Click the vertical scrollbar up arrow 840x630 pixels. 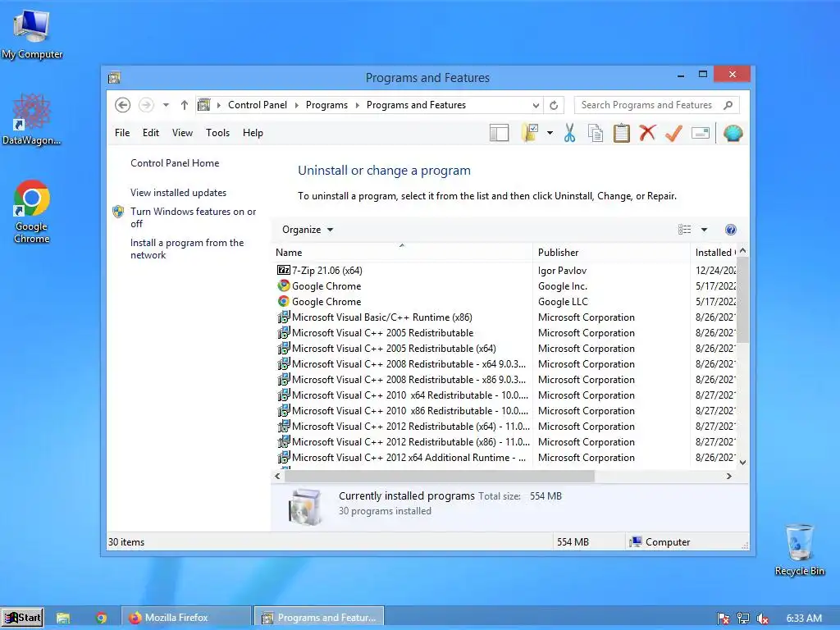click(742, 251)
